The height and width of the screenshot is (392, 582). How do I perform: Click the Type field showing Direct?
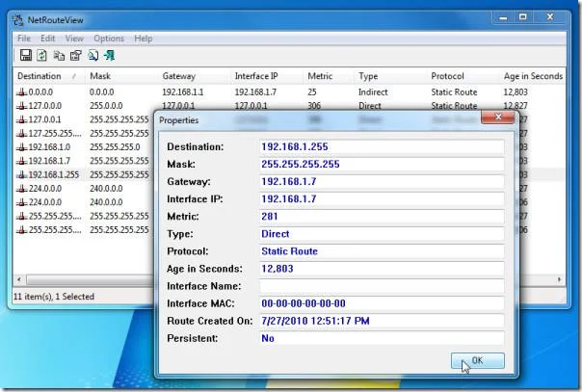(x=382, y=234)
